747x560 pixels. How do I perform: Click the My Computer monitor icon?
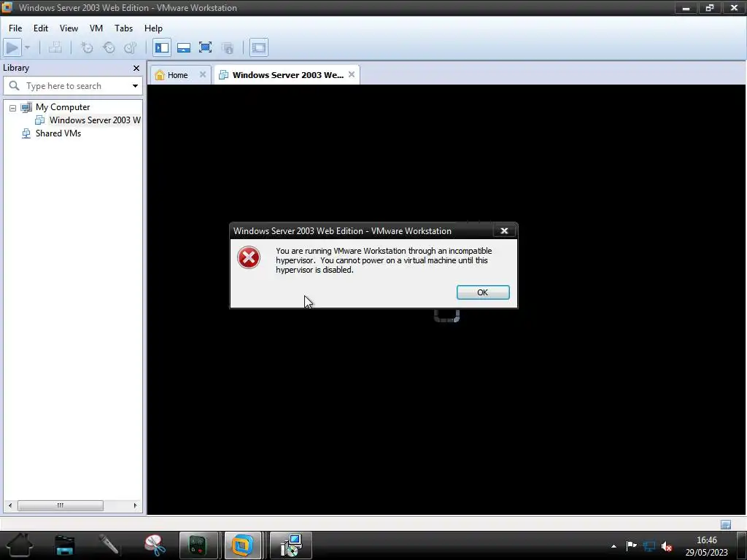point(26,107)
